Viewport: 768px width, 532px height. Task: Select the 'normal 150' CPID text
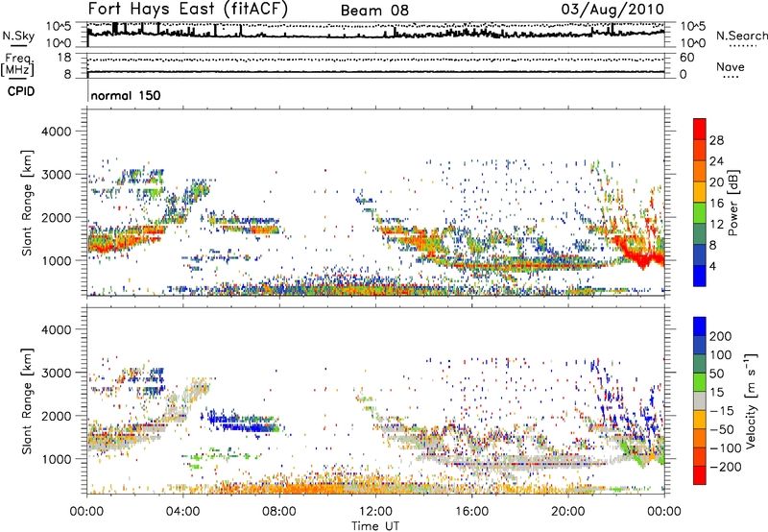point(126,95)
